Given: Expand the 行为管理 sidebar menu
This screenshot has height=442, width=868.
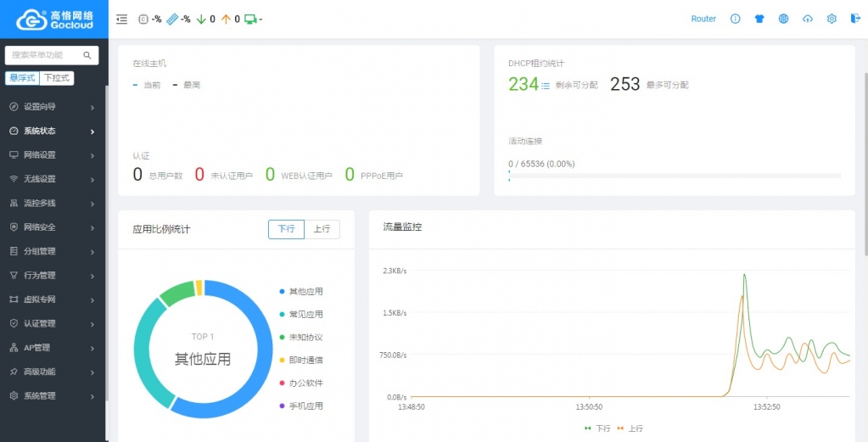Looking at the screenshot, I should point(51,276).
